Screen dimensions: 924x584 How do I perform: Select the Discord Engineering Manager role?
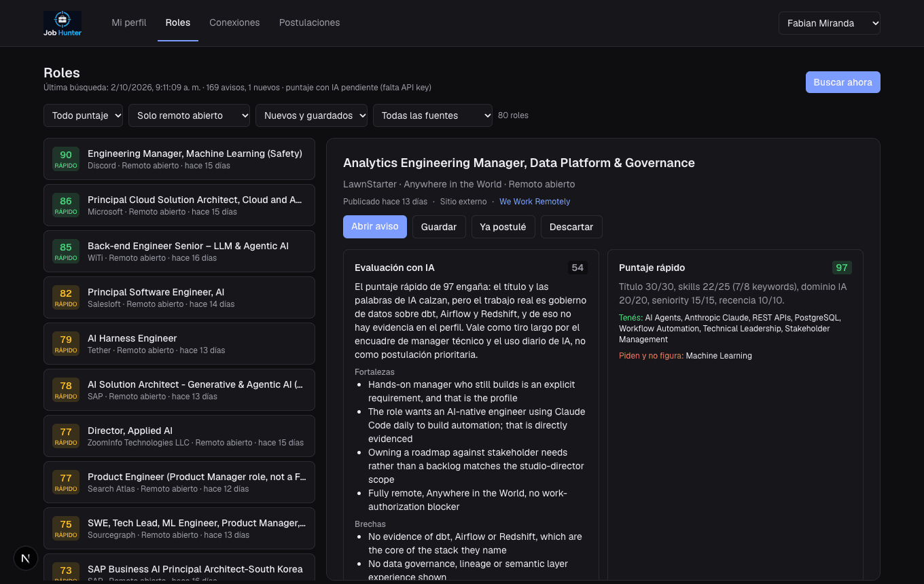[179, 159]
